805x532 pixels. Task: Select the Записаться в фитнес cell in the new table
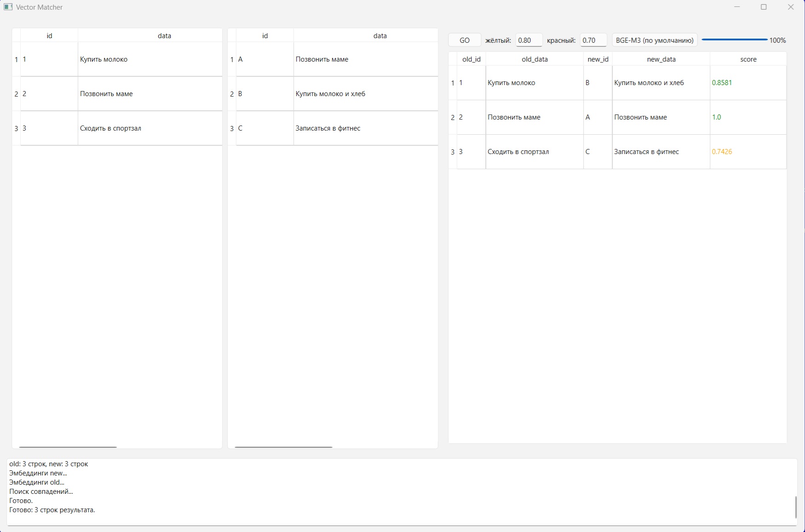pyautogui.click(x=366, y=128)
